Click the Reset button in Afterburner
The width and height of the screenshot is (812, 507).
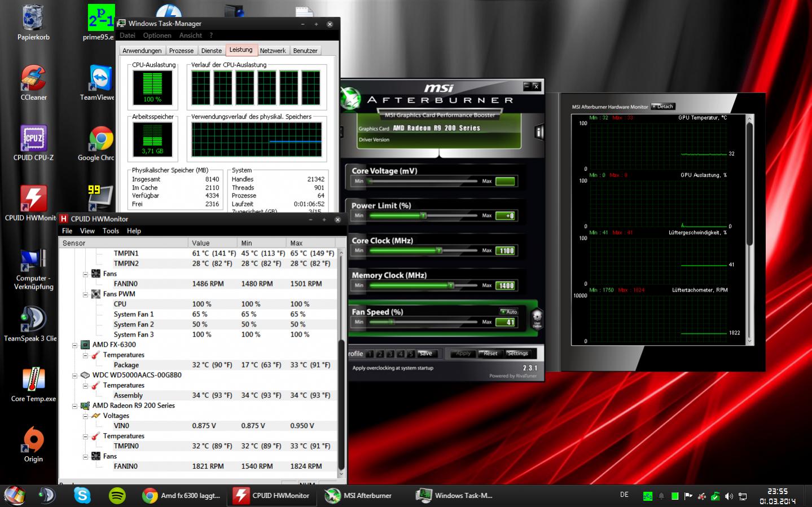pyautogui.click(x=490, y=354)
